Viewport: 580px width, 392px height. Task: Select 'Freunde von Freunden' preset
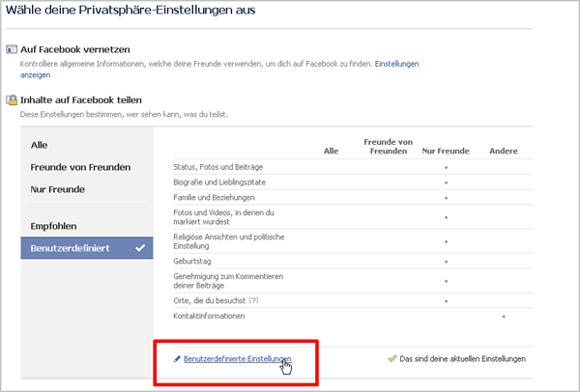pyautogui.click(x=80, y=167)
